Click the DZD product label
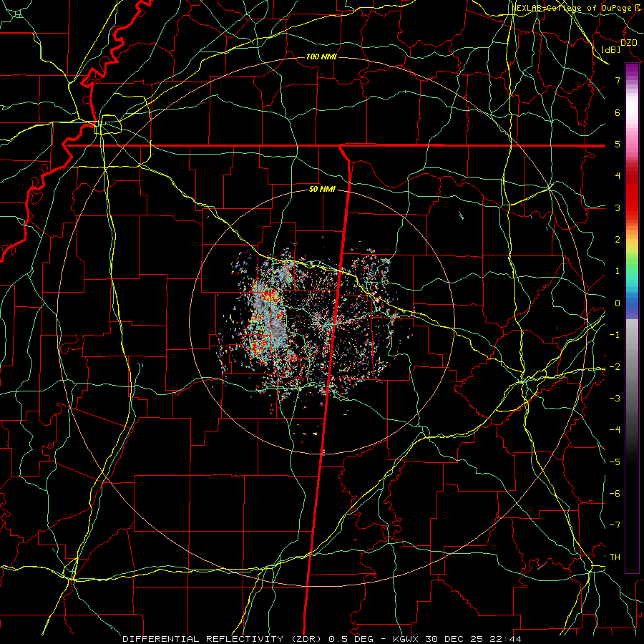644x644 pixels. pyautogui.click(x=629, y=43)
